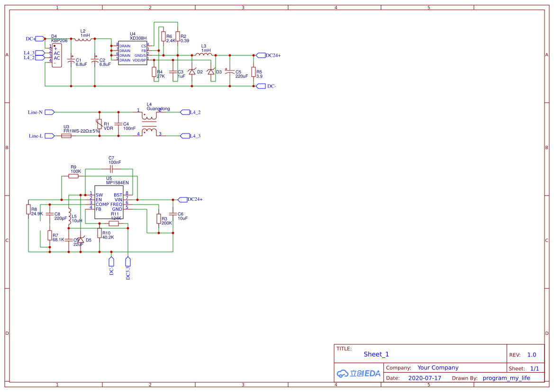The height and width of the screenshot is (392, 554).
Task: Click the 'program_my_life' drawn-by text
Action: coord(506,378)
